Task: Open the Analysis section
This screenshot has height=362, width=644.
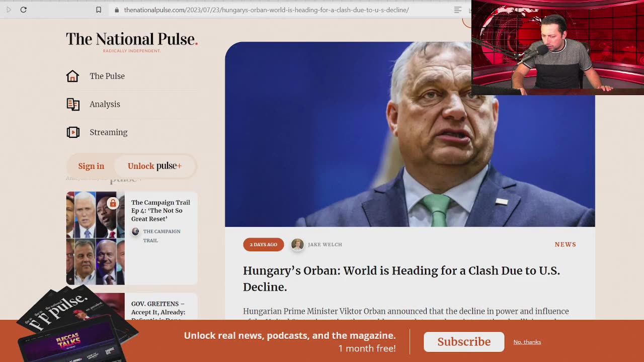Action: [105, 104]
